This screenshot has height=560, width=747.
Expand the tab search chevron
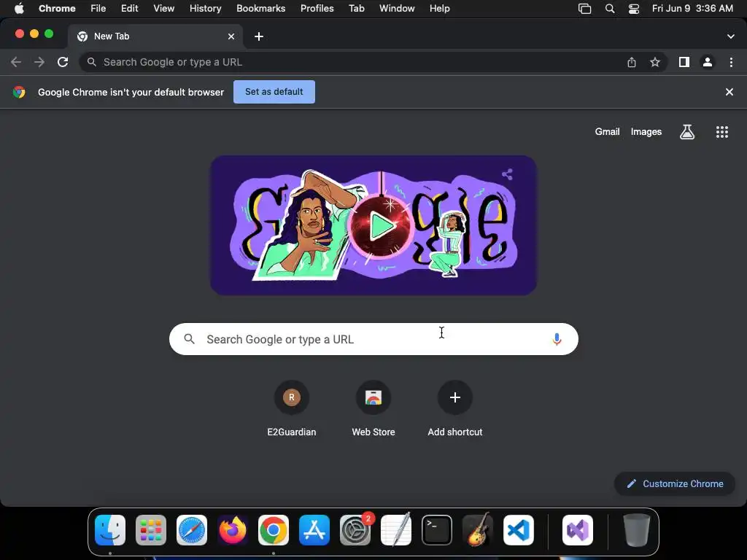pos(731,36)
